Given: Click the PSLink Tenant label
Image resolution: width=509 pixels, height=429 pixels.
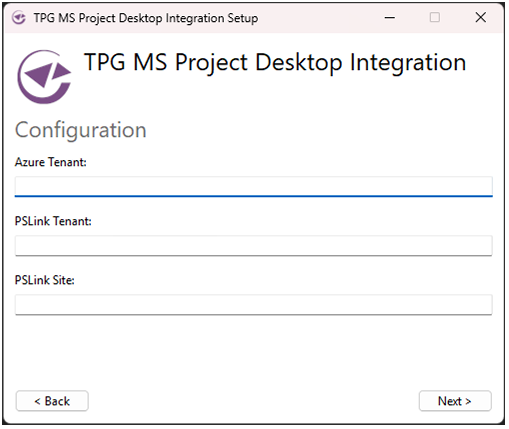Looking at the screenshot, I should coord(53,221).
